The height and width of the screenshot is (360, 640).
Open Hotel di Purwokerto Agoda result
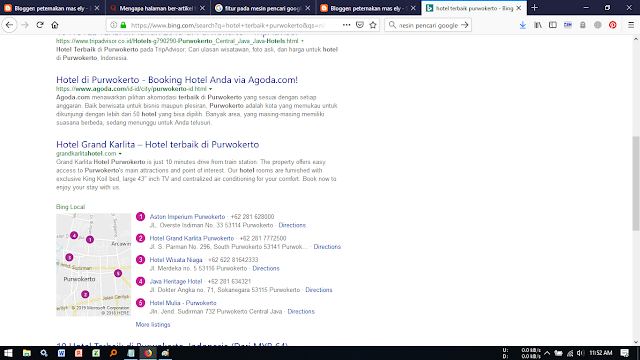coord(177,80)
